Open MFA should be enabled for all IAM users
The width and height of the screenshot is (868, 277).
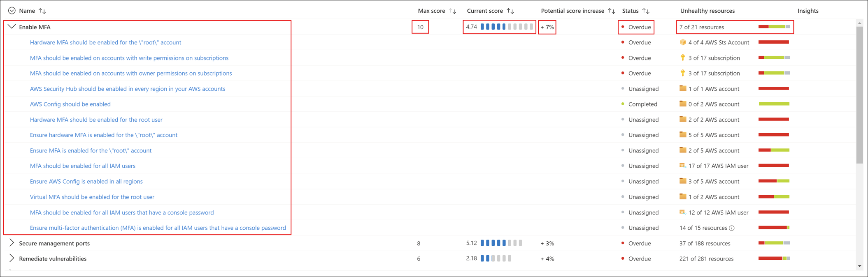[x=82, y=166]
